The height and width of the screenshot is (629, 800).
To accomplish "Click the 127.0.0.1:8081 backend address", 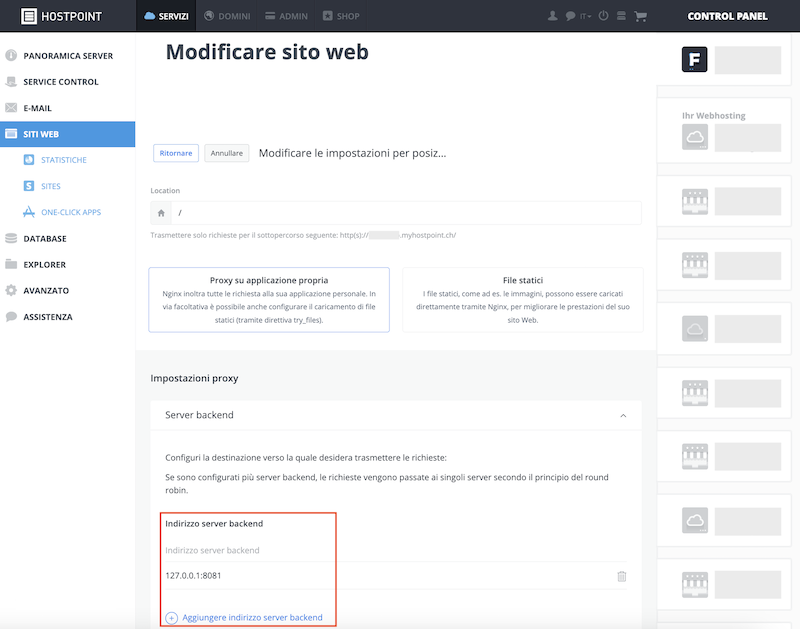I will click(x=193, y=575).
